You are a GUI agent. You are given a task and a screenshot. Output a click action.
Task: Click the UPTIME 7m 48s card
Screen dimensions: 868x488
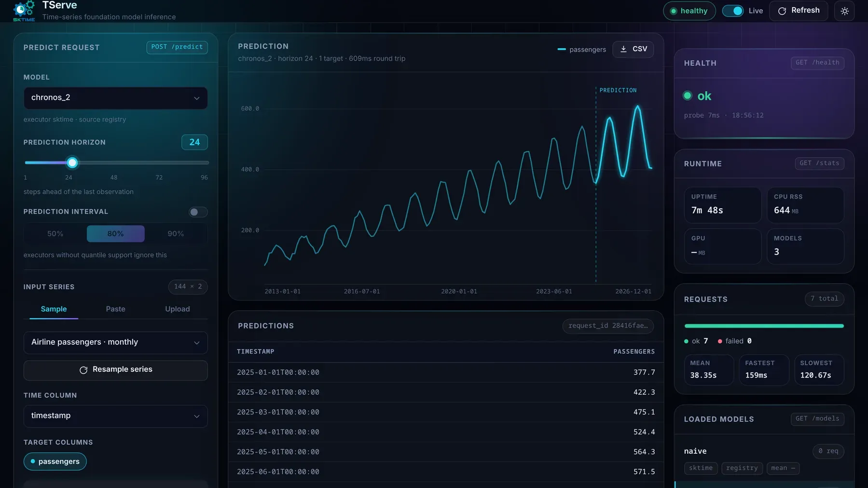point(722,205)
